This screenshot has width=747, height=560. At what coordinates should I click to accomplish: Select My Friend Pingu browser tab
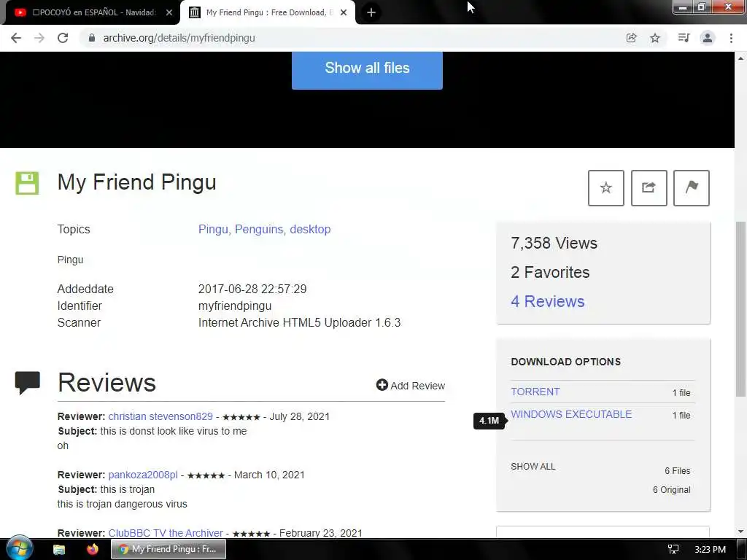[268, 13]
